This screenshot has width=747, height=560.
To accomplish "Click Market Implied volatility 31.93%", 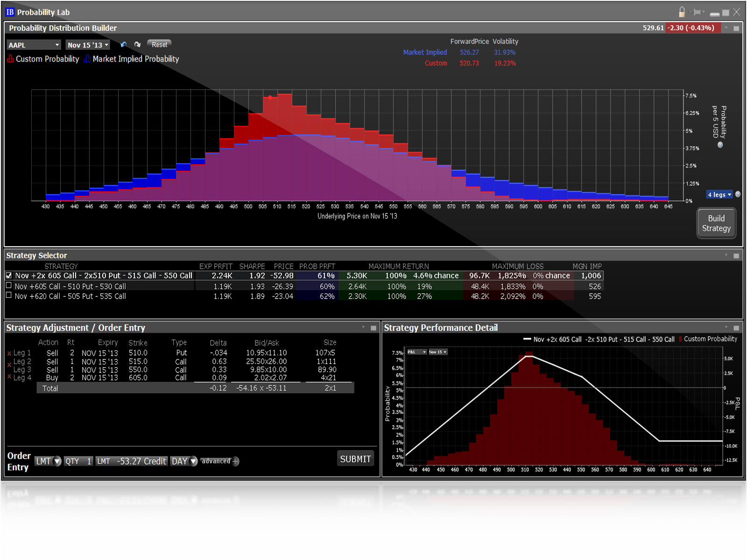I will click(505, 53).
